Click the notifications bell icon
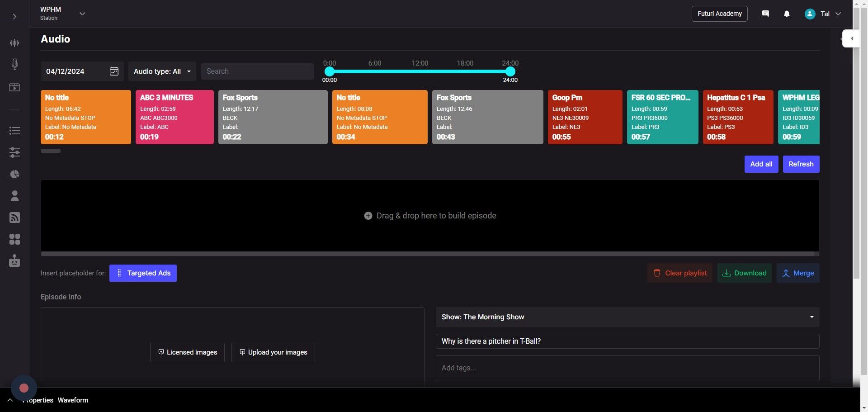The image size is (868, 412). (787, 14)
